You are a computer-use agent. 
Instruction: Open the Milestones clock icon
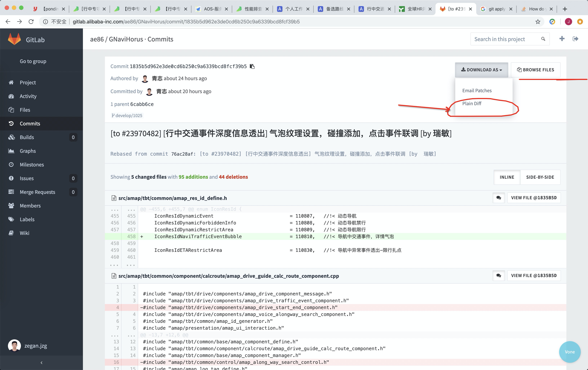point(11,164)
